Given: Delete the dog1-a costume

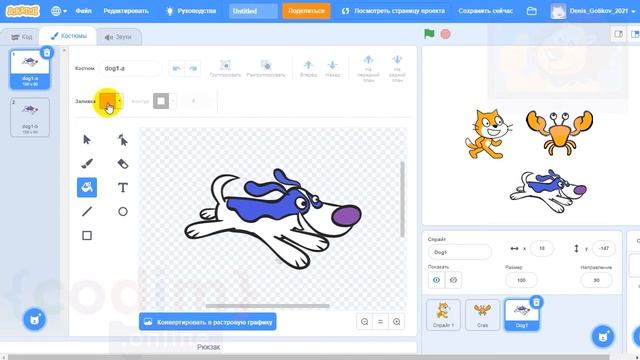Looking at the screenshot, I should 47,52.
